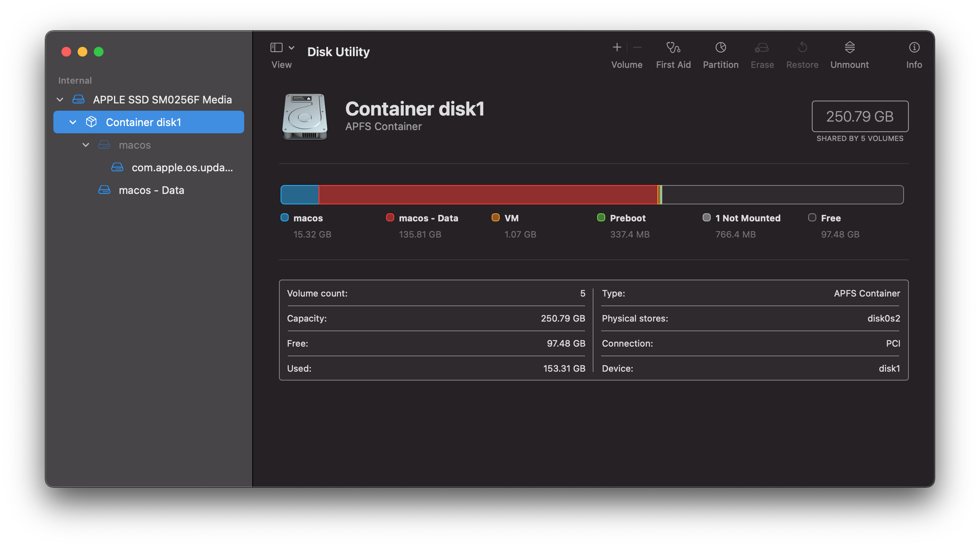Select com.apple.os.update snapshot in sidebar
Viewport: 980px width, 547px height.
tap(182, 167)
